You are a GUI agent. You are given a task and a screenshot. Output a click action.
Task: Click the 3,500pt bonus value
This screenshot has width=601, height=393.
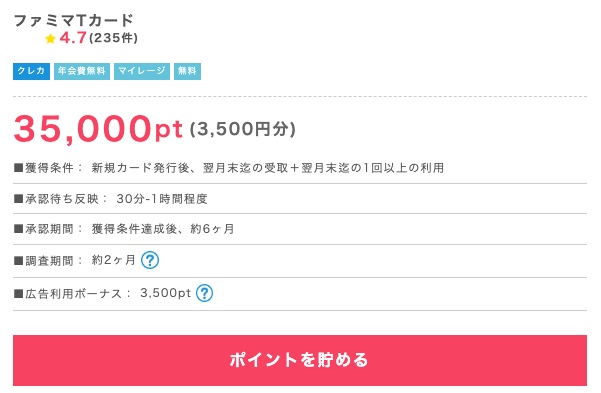pyautogui.click(x=165, y=293)
